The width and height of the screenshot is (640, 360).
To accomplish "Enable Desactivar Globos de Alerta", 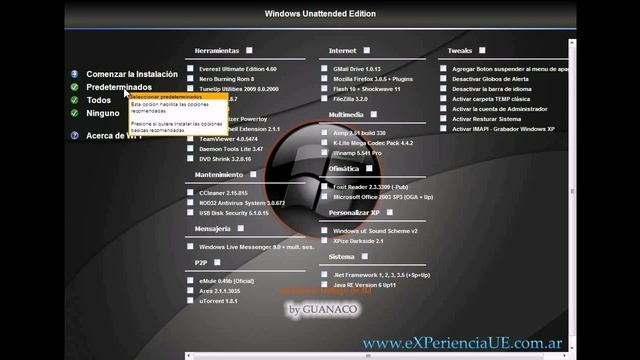I will [443, 78].
